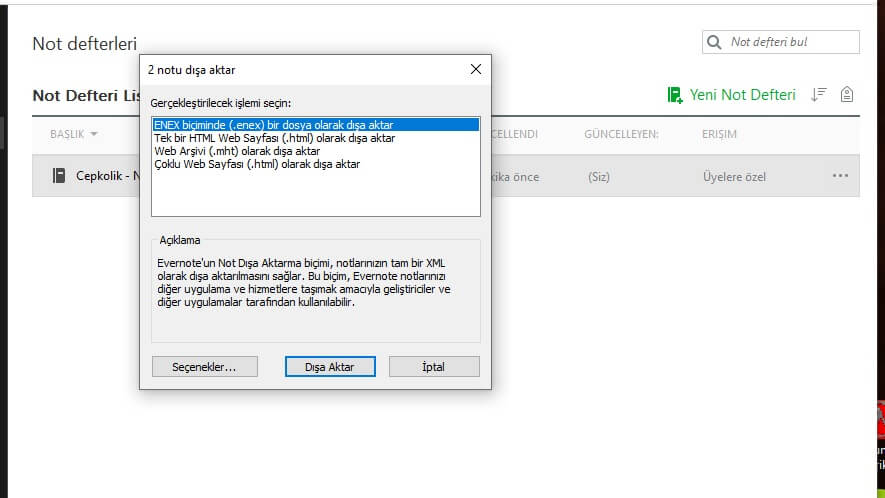
Task: Open sort order icon in notebook list
Action: (818, 94)
